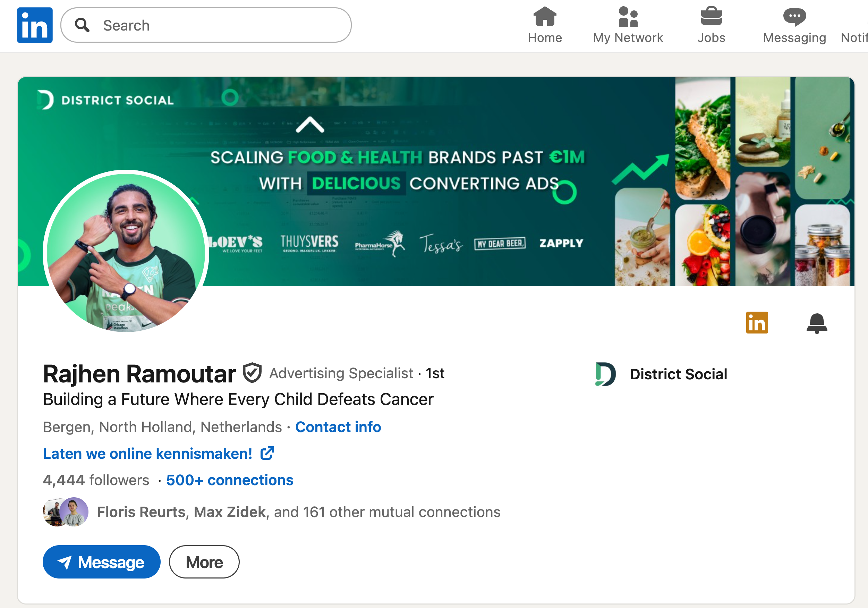Click the LinkedIn logo in the top bar
Viewport: 868px width, 608px height.
tap(34, 25)
